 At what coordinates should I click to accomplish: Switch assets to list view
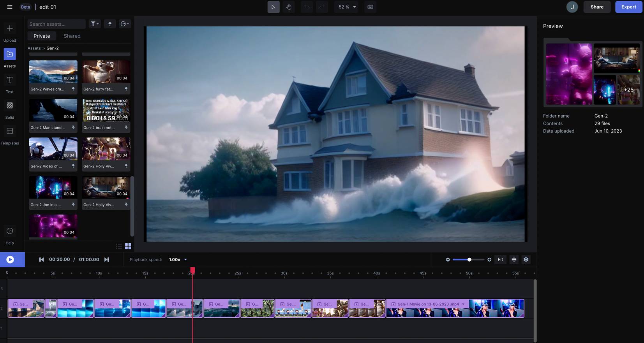point(119,246)
